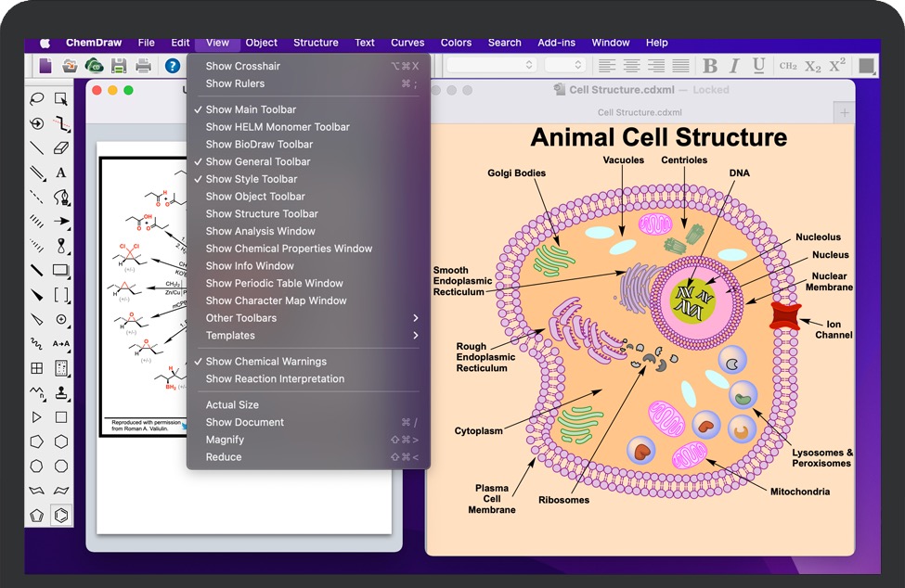Choose Show Periodic Table Window

[274, 284]
